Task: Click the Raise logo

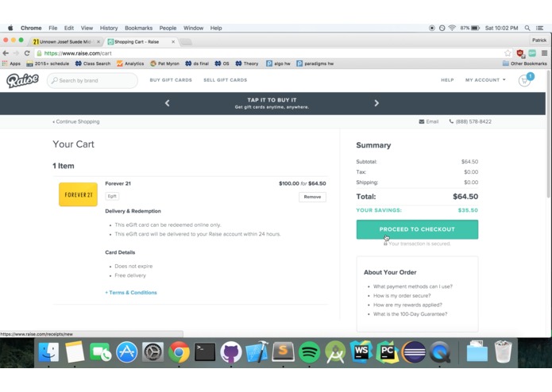Action: [22, 80]
